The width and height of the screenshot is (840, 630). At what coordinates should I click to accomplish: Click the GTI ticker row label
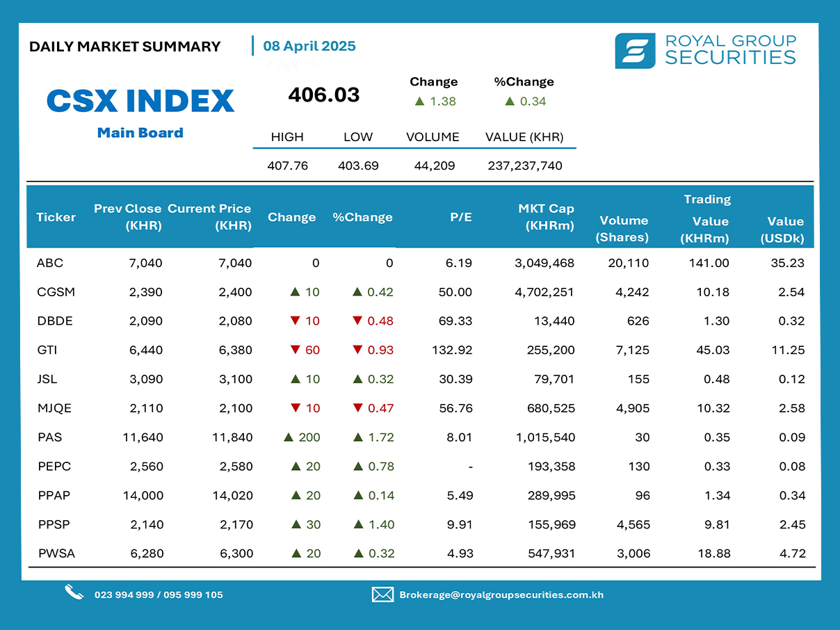(47, 350)
